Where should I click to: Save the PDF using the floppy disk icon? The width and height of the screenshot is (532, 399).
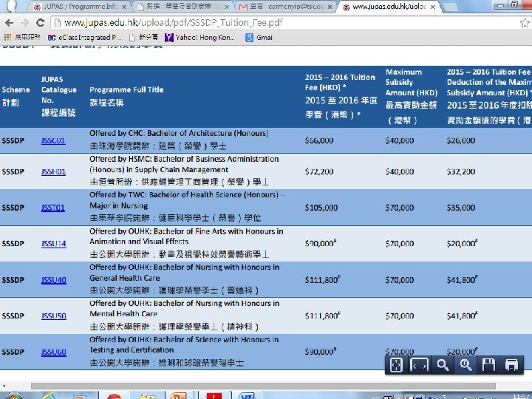[488, 365]
